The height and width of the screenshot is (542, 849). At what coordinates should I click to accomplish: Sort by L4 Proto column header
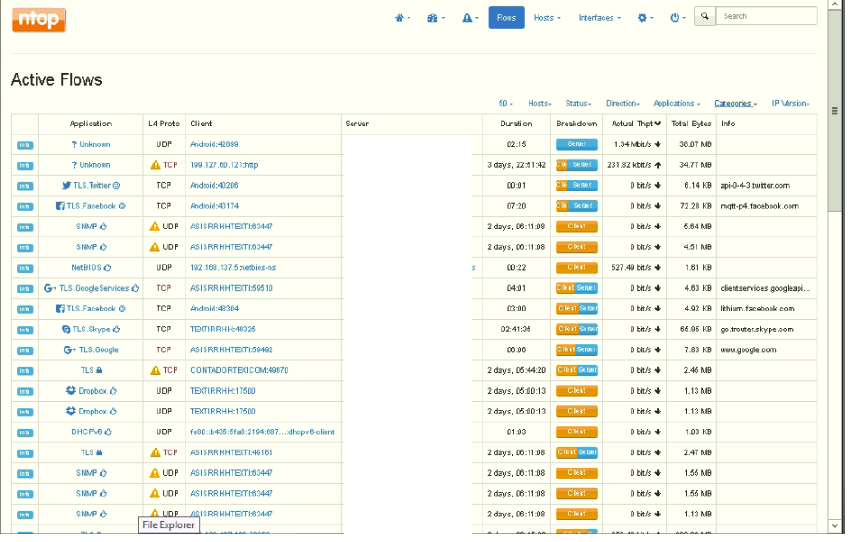pyautogui.click(x=164, y=124)
